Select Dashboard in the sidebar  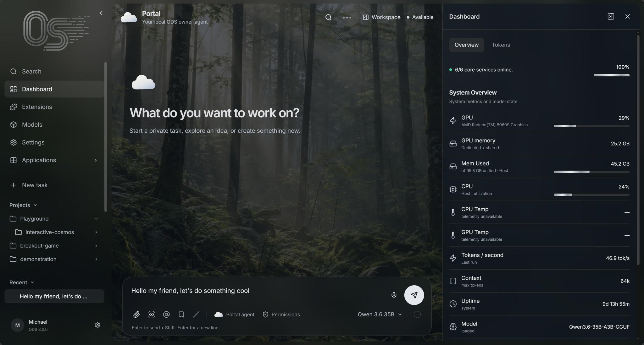pos(54,89)
